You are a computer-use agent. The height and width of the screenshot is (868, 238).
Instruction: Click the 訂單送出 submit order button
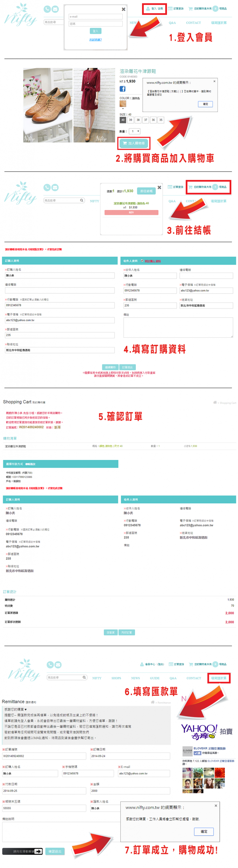[x=128, y=367]
